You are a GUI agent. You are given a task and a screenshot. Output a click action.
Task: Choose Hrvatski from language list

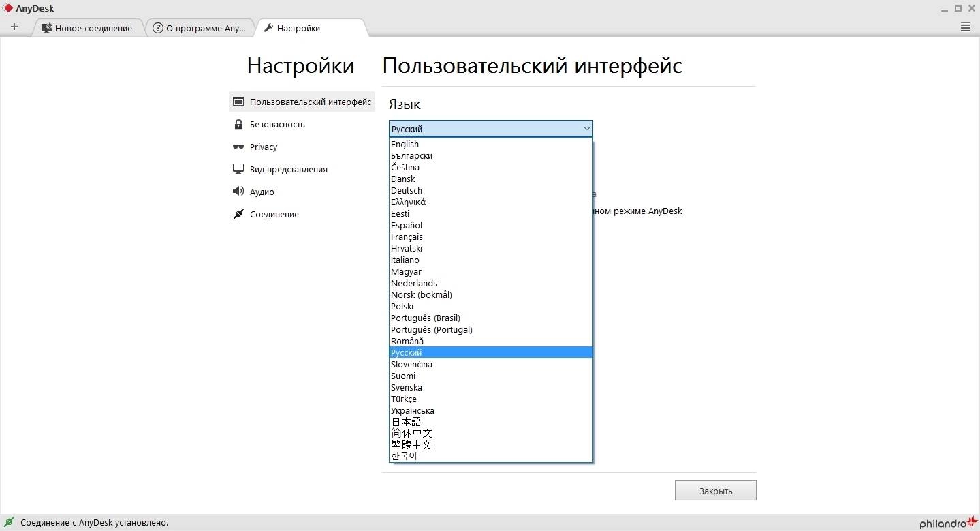pos(491,248)
